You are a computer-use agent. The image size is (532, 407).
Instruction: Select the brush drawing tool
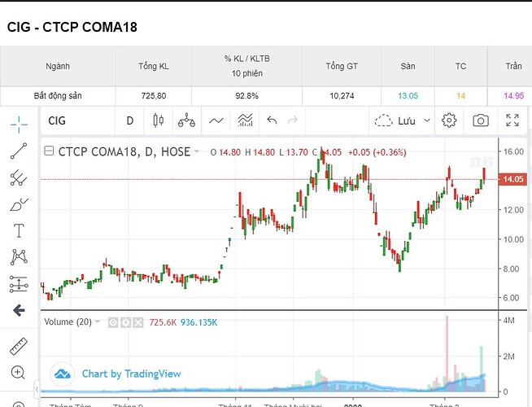point(19,204)
